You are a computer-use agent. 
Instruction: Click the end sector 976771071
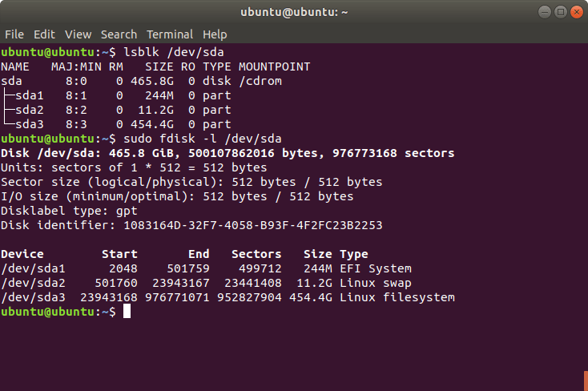pyautogui.click(x=177, y=297)
